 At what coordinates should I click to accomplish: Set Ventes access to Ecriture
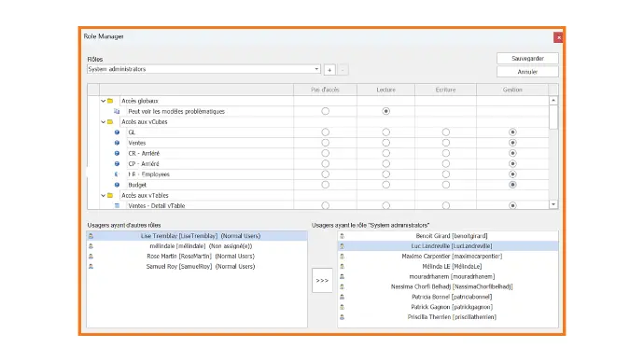pos(446,143)
